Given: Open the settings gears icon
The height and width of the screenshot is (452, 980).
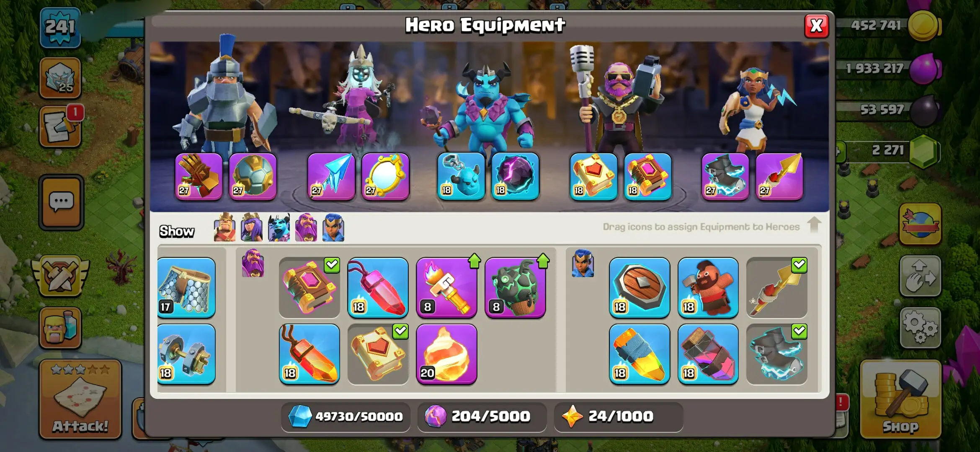Looking at the screenshot, I should click(x=920, y=328).
